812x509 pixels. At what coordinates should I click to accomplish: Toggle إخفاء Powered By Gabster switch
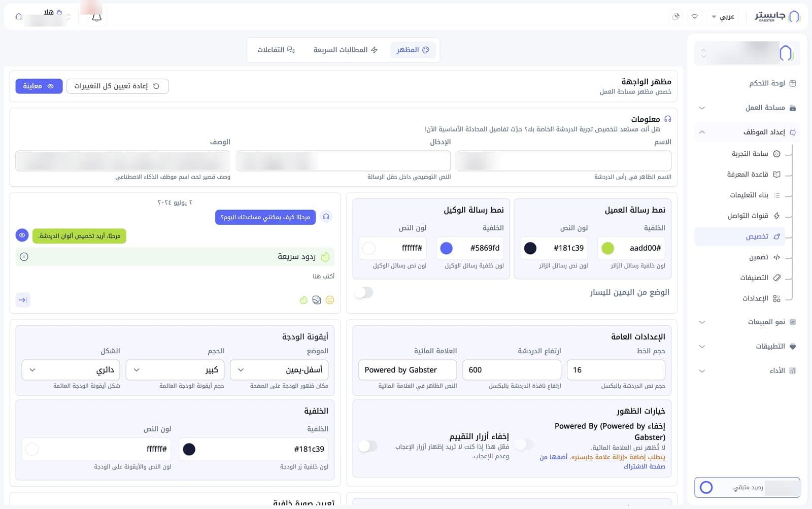(524, 445)
